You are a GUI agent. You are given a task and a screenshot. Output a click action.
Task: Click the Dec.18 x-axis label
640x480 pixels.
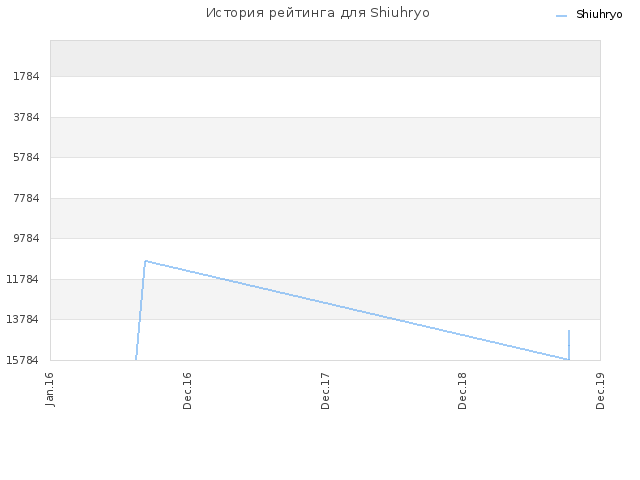coord(462,391)
